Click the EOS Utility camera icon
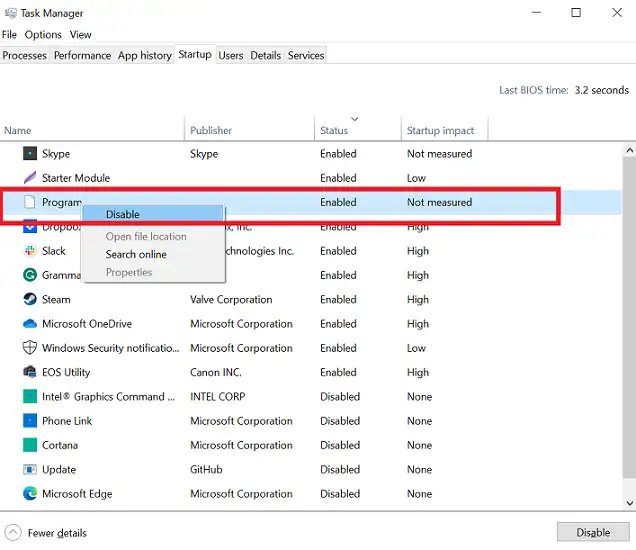Image resolution: width=636 pixels, height=550 pixels. click(30, 372)
